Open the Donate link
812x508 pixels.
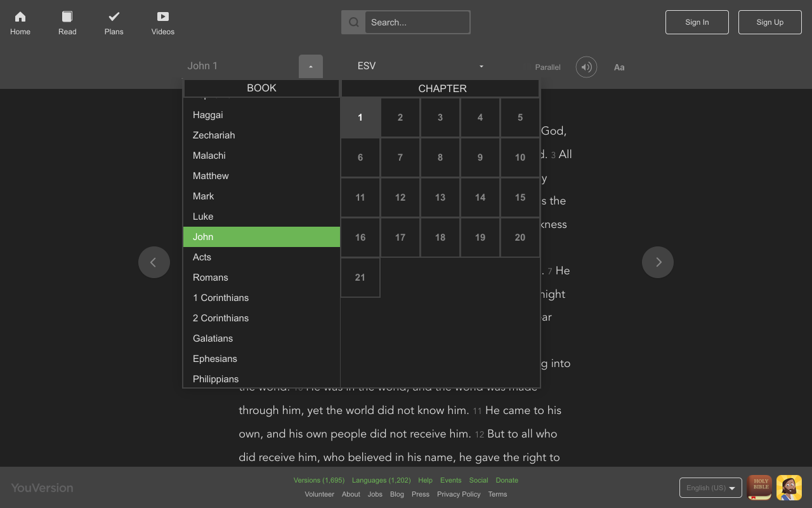[x=507, y=480]
